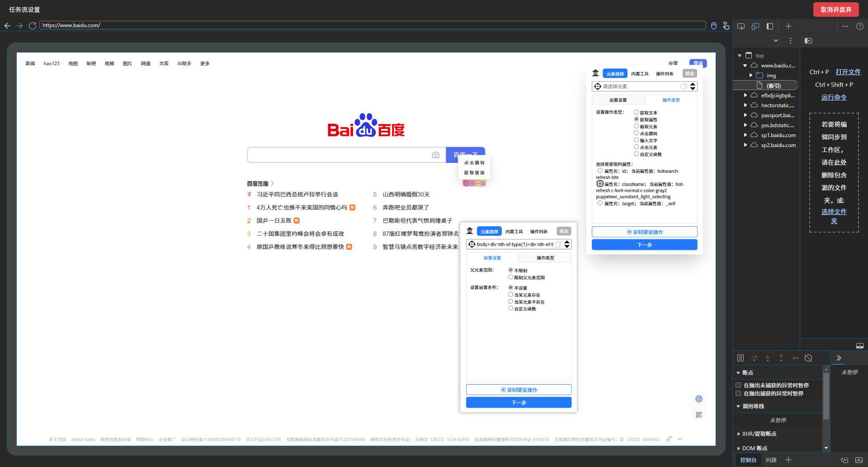Image resolution: width=868 pixels, height=467 pixels.
Task: Add a DevTools tool with plus icon
Action: pos(788,26)
